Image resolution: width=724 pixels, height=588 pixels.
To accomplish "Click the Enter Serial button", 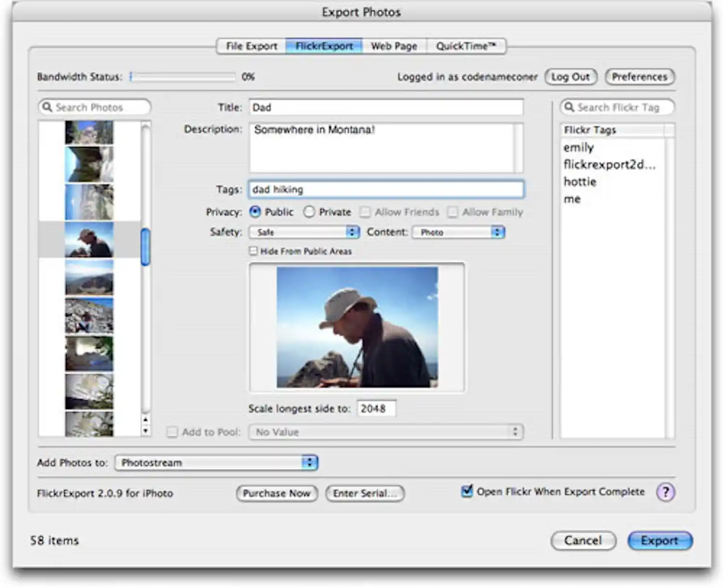I will (364, 493).
